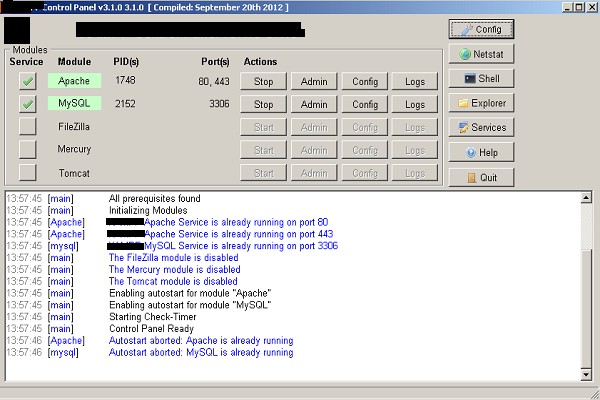The image size is (600, 400).
Task: Open Tomcat Admin button
Action: tap(314, 173)
